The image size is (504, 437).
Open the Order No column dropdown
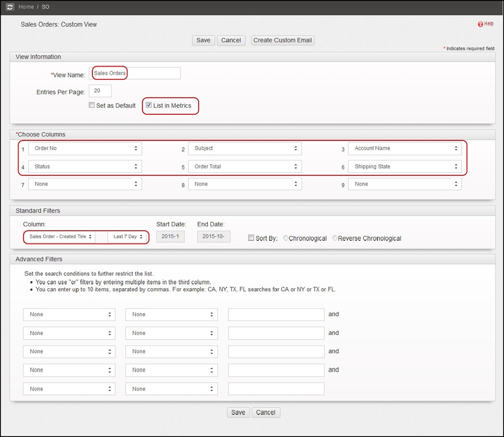85,148
